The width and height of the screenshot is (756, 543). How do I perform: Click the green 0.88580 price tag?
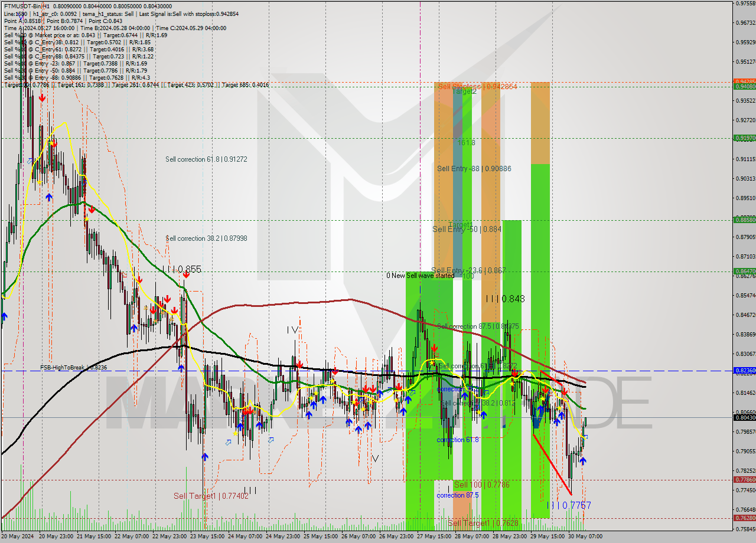tap(744, 219)
